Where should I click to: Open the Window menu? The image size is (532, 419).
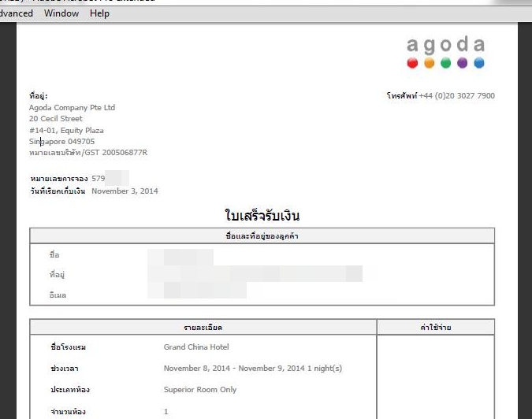coord(61,13)
